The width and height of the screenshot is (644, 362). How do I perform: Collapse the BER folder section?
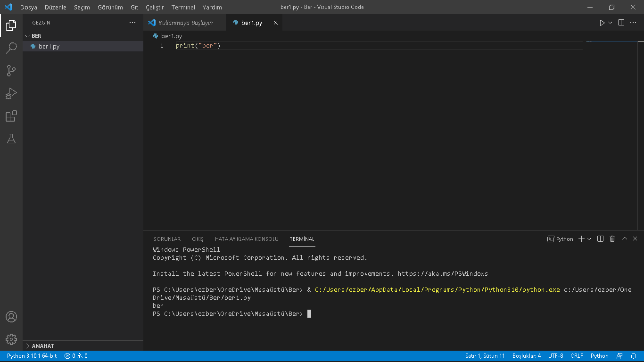pos(36,36)
